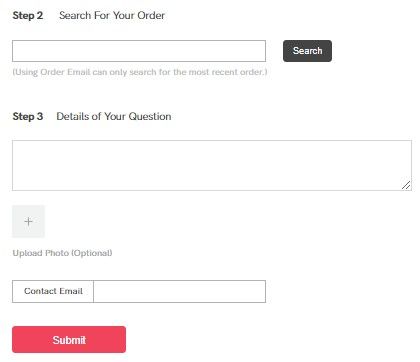The height and width of the screenshot is (362, 420).
Task: Submit the form with the red button
Action: pyautogui.click(x=69, y=340)
